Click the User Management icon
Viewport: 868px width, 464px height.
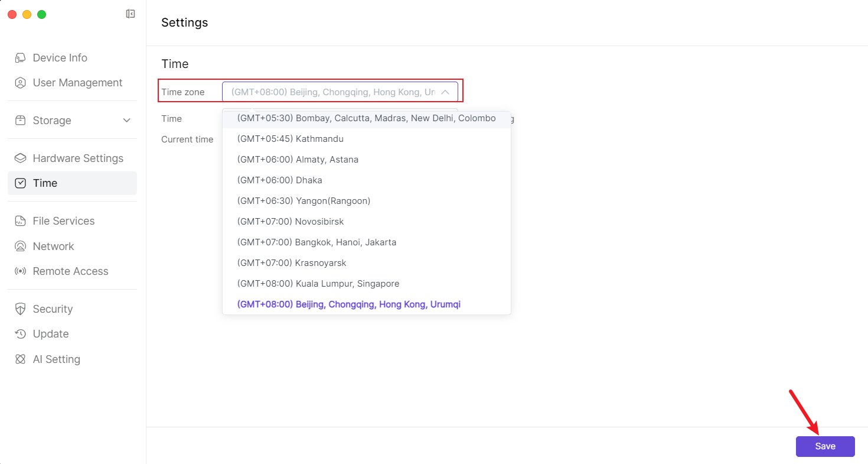pyautogui.click(x=21, y=83)
